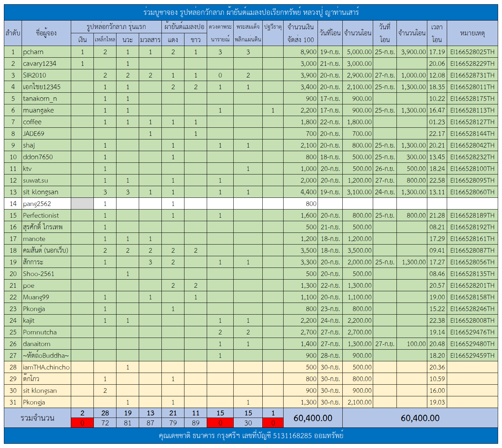Click tracking number 'EI166528011TH'
Viewport: 502px width, 448px height.
pyautogui.click(x=472, y=87)
